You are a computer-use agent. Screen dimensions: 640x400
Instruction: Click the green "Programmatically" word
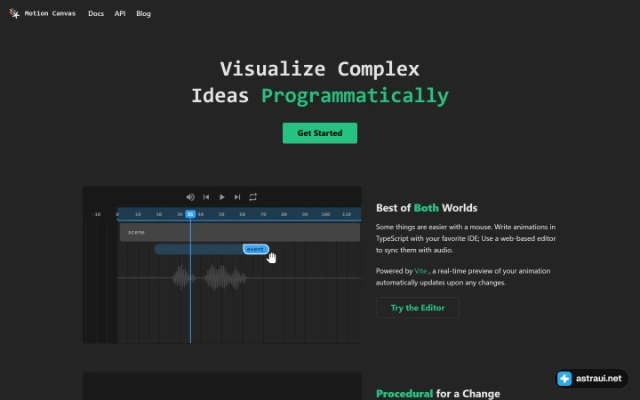click(355, 96)
